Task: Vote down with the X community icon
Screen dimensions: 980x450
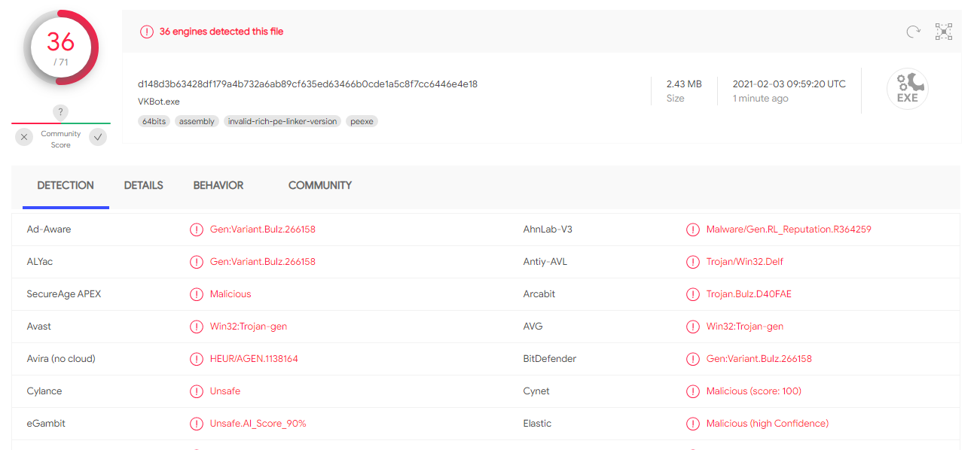Action: tap(24, 137)
